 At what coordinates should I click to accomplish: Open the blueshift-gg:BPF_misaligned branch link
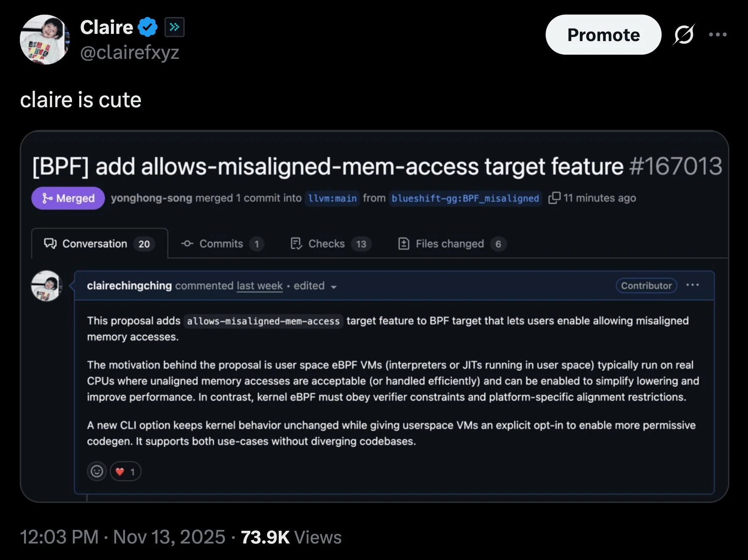(x=465, y=198)
